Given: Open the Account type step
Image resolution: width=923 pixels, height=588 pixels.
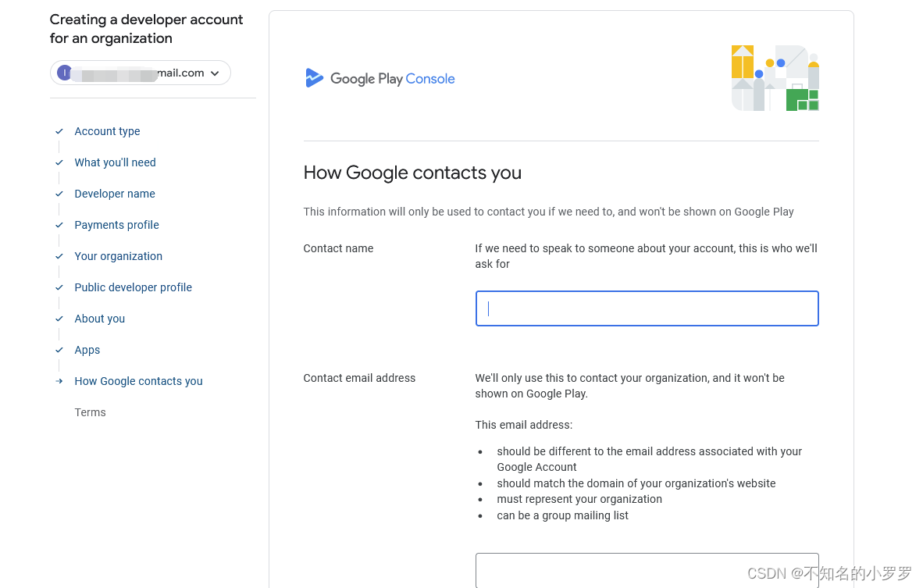Looking at the screenshot, I should point(107,131).
